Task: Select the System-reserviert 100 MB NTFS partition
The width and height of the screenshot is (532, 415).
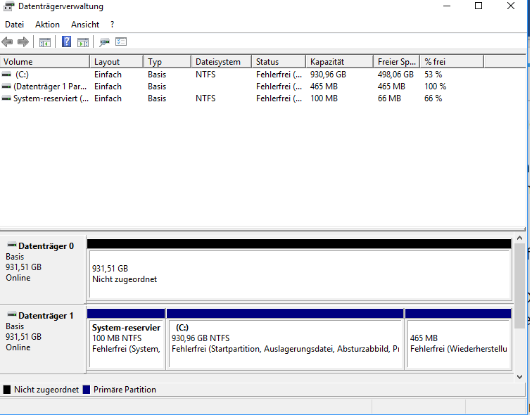Action: (126, 339)
